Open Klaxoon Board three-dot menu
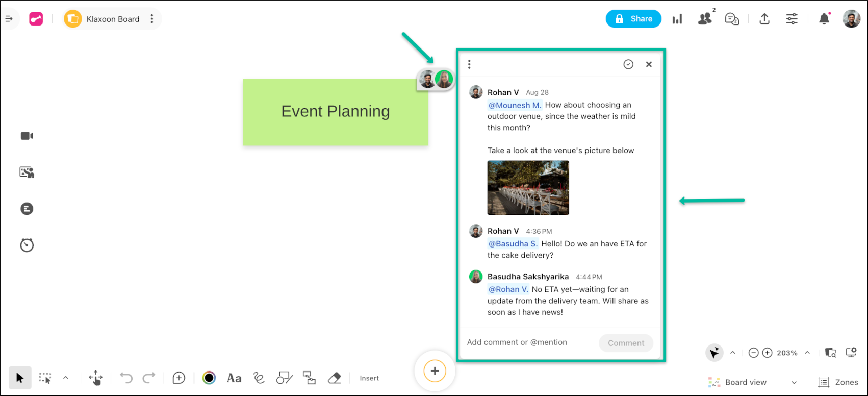The width and height of the screenshot is (868, 396). click(151, 19)
